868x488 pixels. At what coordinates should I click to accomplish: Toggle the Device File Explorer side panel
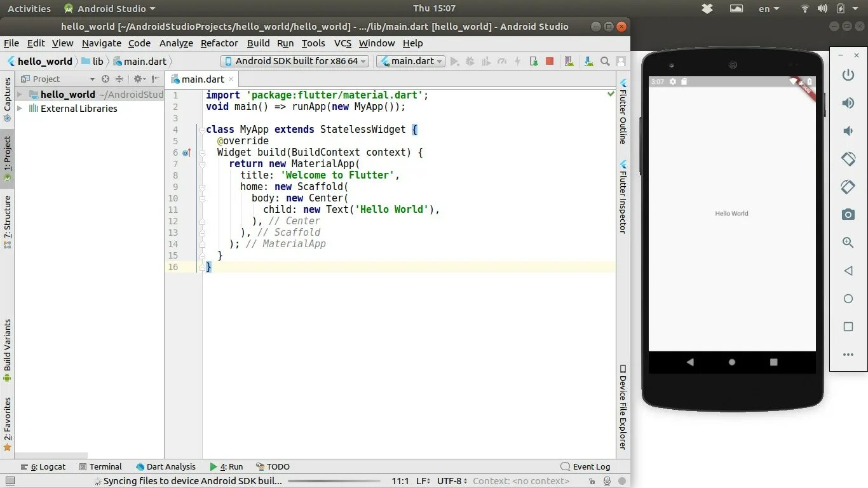coord(623,407)
